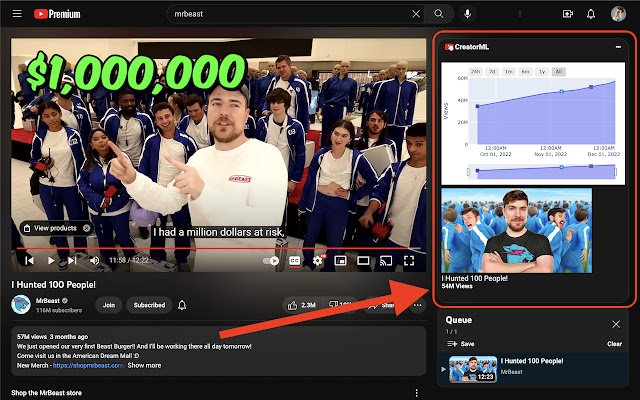640x400 pixels.
Task: Open the Create video camera icon
Action: click(568, 14)
